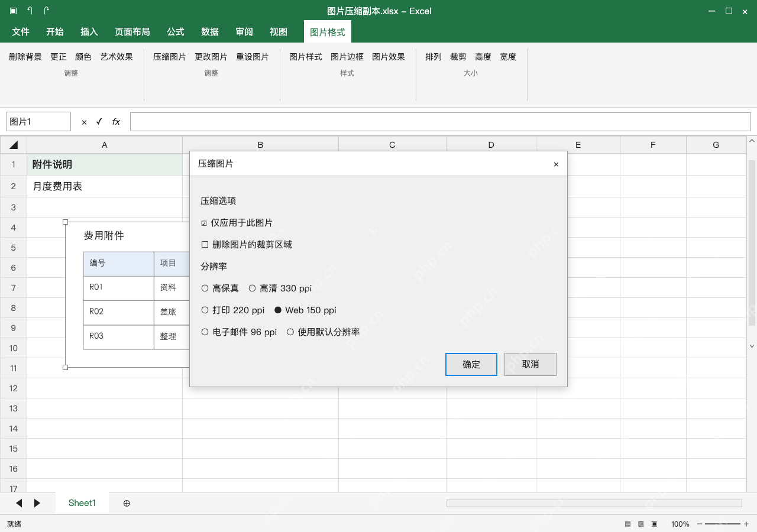The width and height of the screenshot is (757, 532).
Task: Switch to Page Layout view in the status bar
Action: click(641, 524)
